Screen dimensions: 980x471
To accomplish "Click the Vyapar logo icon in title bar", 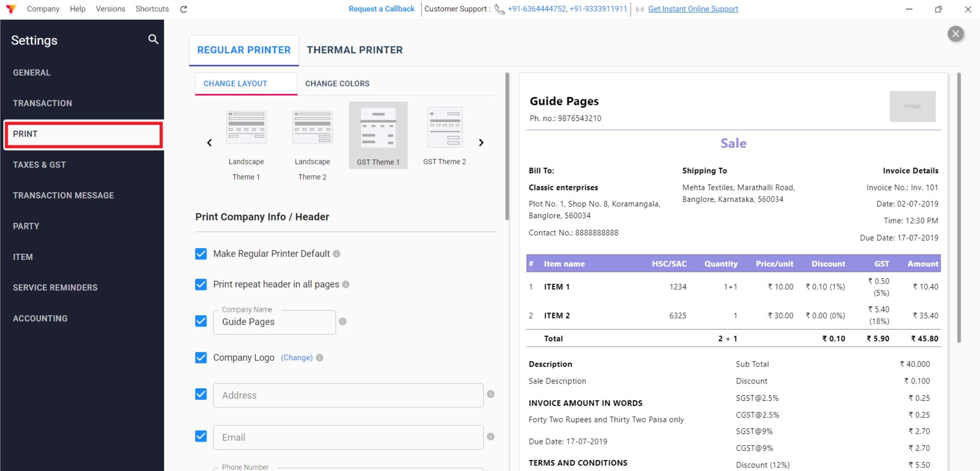I will 11,9.
